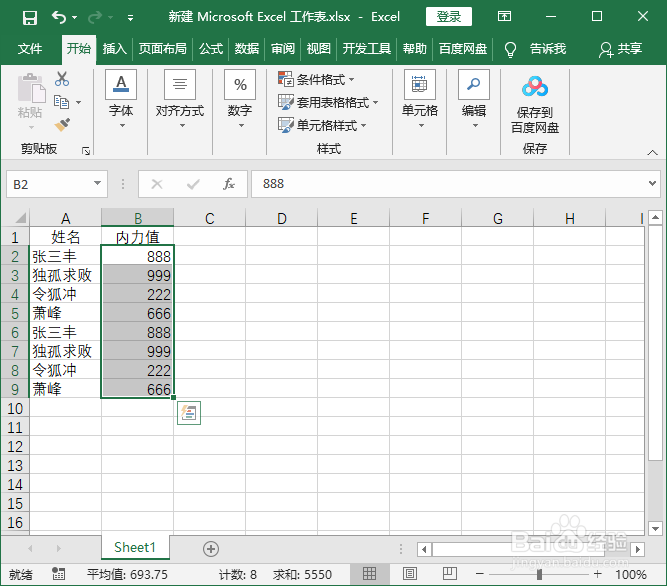Click the formula bar showing 888
The image size is (667, 586).
pos(449,184)
